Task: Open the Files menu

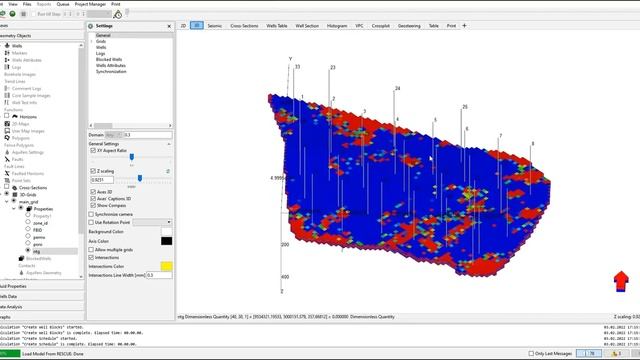Action: [x=27, y=4]
